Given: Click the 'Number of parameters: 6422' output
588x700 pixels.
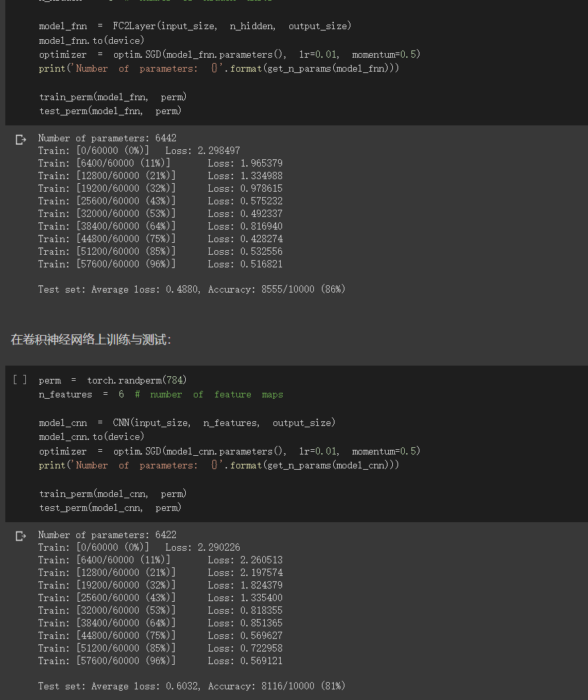Looking at the screenshot, I should click(107, 535).
